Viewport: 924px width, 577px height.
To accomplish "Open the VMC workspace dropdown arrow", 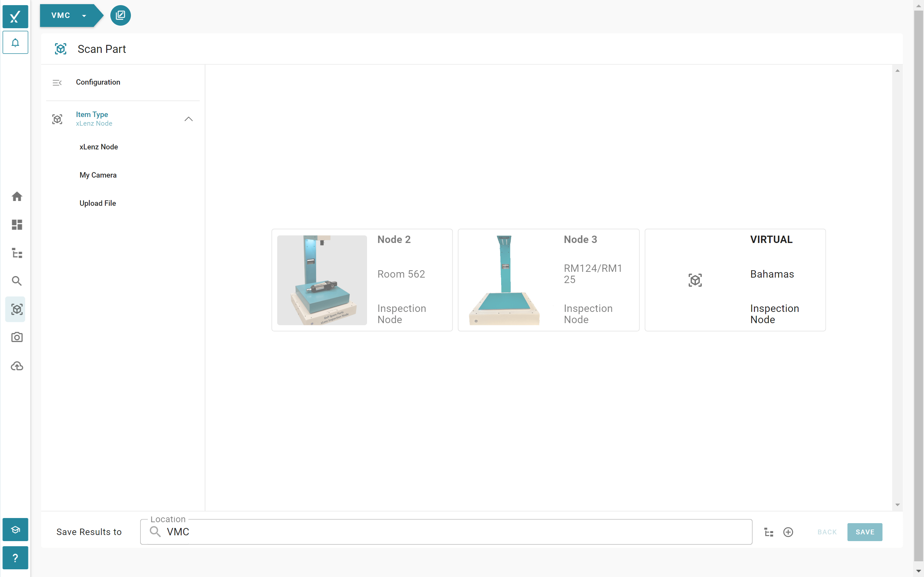I will coord(84,16).
